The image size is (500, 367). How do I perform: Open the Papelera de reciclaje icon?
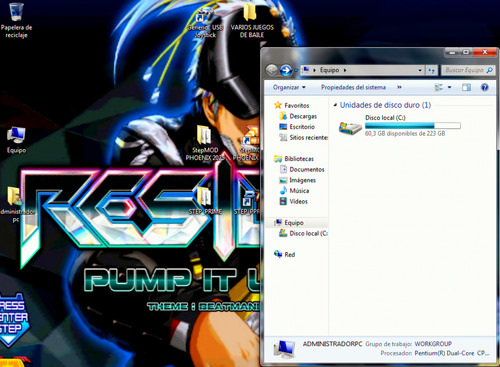16,20
